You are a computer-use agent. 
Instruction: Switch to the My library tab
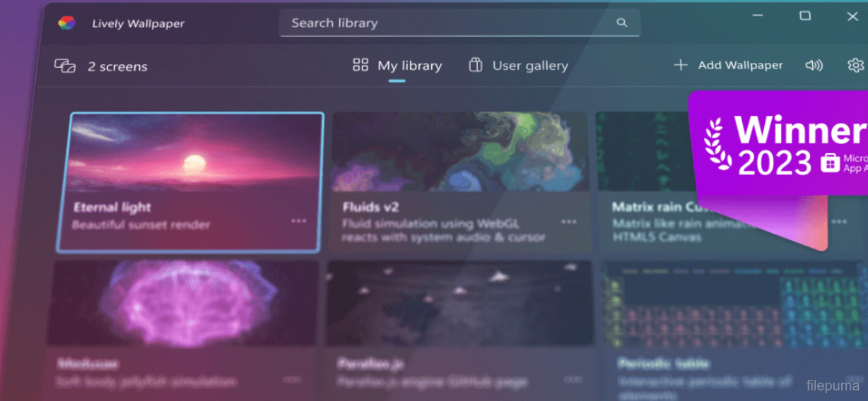(x=397, y=66)
